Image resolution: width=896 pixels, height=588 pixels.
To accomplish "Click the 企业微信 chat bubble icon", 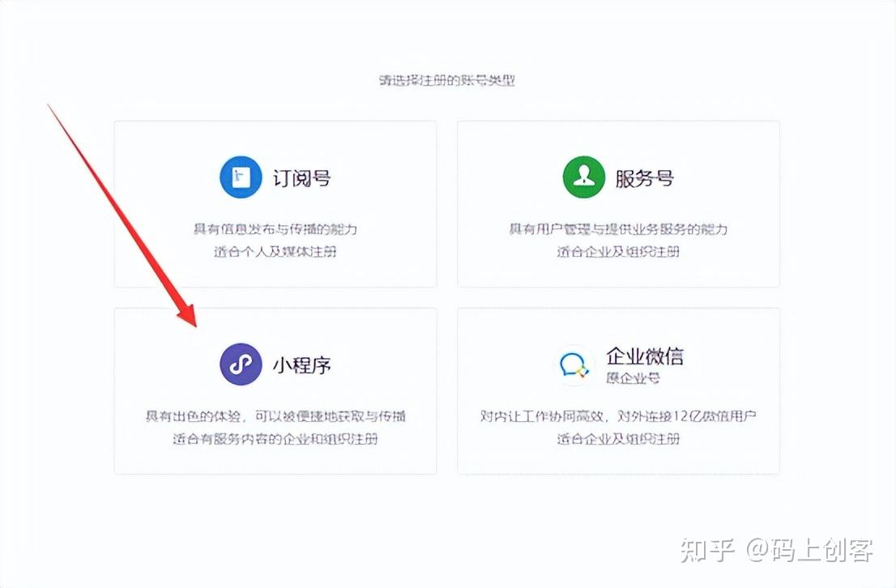I will (574, 364).
